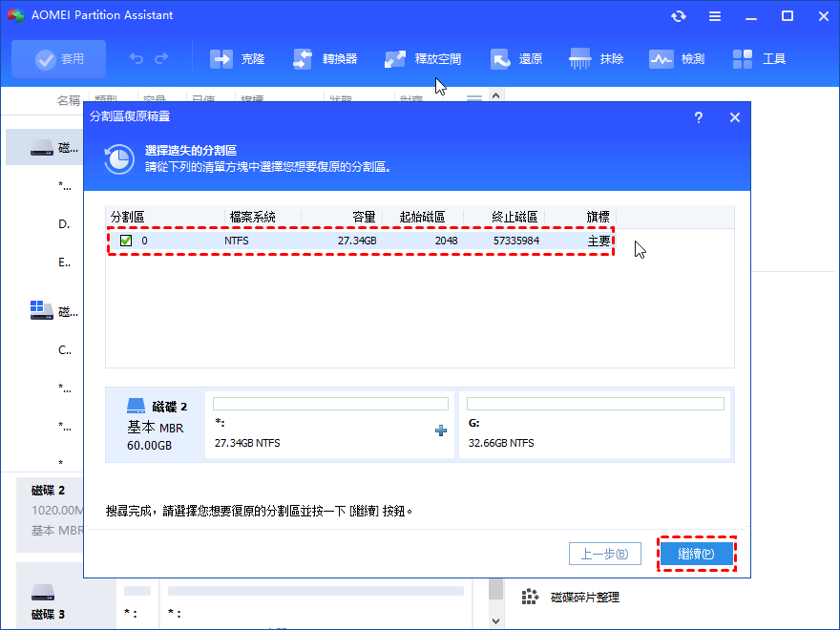840x630 pixels.
Task: Open the 抹除 wipe tool
Action: point(597,59)
